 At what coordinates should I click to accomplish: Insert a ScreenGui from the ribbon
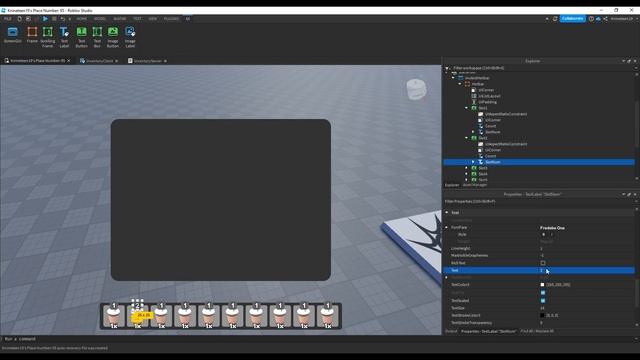click(x=13, y=35)
